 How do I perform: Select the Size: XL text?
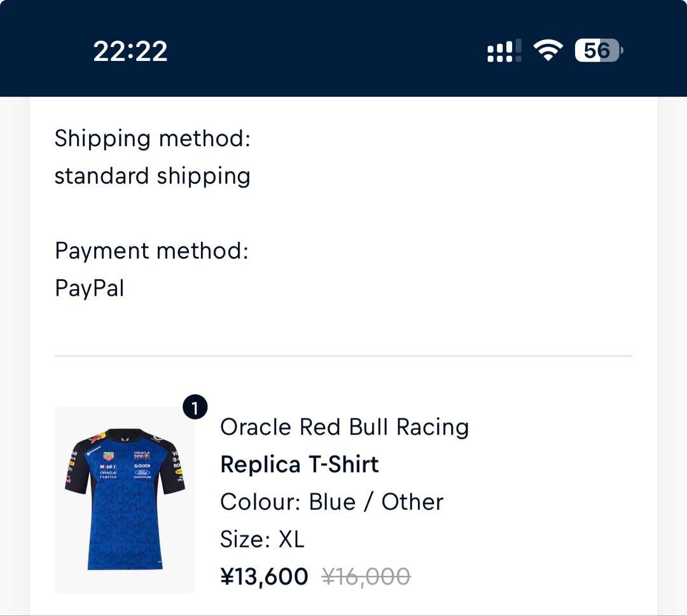coord(262,540)
